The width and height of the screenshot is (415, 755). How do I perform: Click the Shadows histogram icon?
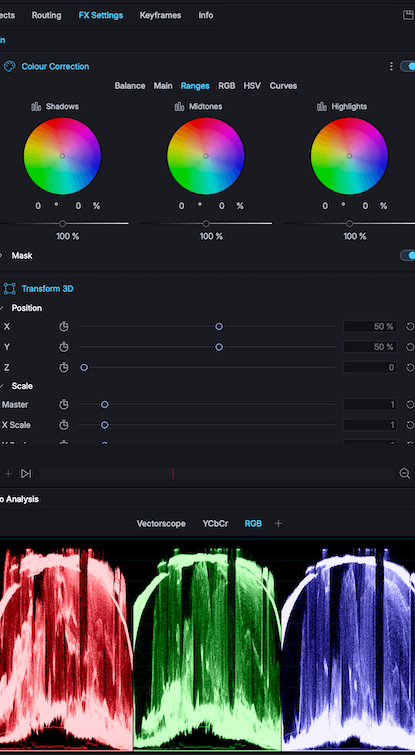(x=36, y=106)
